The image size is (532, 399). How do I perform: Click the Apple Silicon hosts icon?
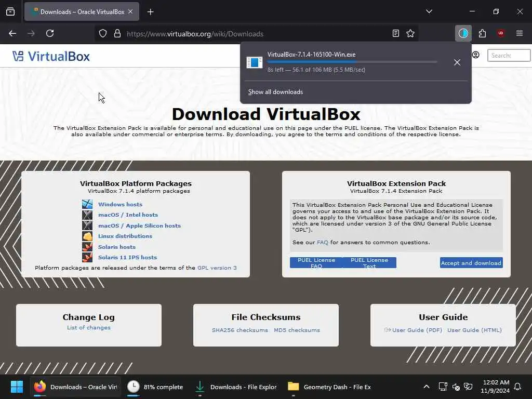coord(87,225)
